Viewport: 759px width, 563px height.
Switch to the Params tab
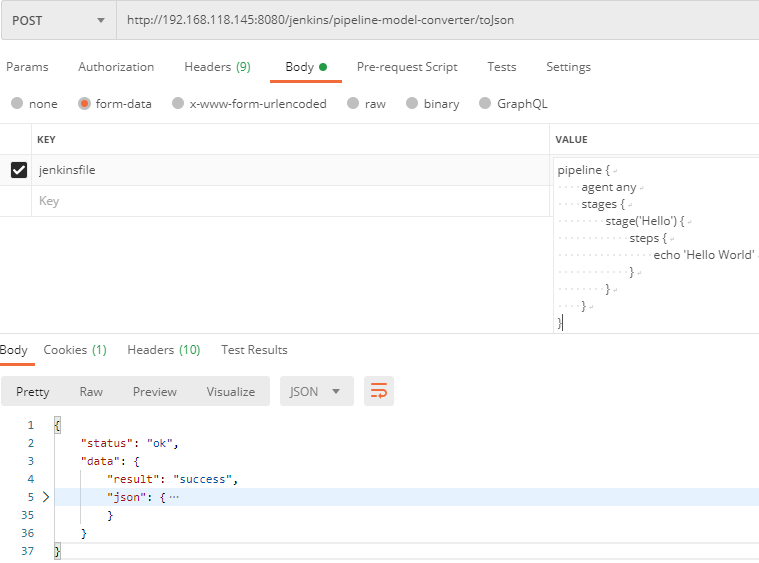27,67
